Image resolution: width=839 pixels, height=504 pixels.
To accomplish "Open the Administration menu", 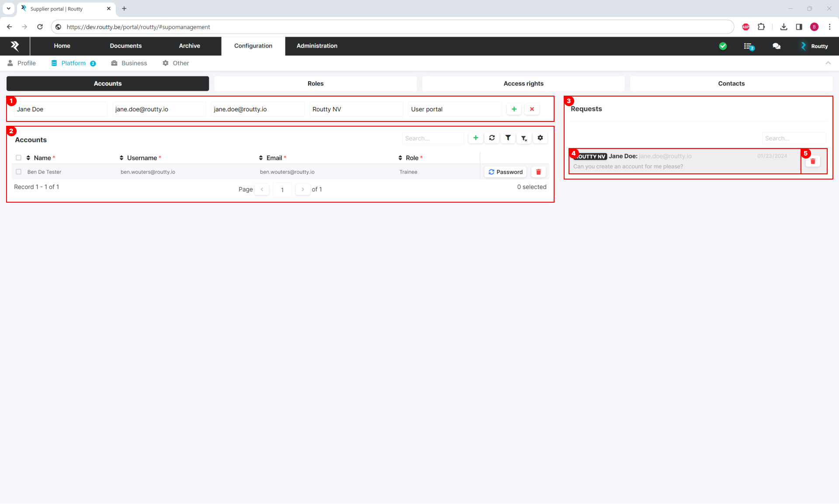I will [x=317, y=46].
